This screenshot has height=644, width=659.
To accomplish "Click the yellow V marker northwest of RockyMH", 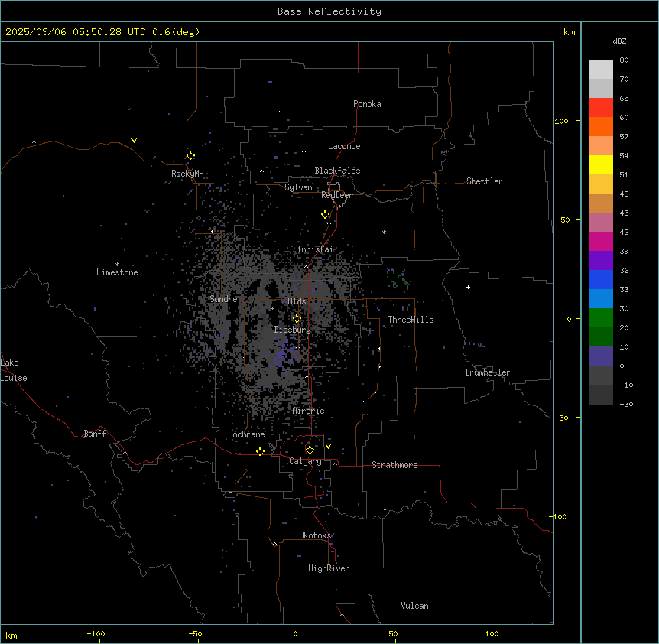I will click(x=134, y=141).
